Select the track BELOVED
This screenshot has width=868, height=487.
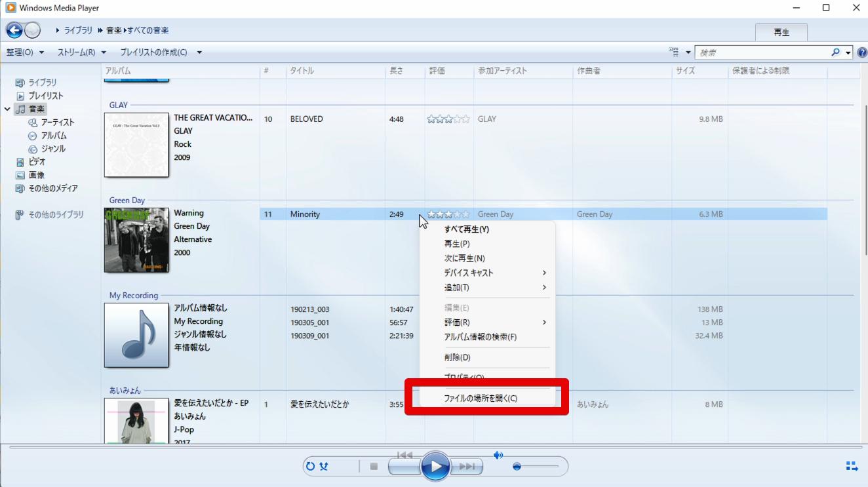(x=307, y=119)
